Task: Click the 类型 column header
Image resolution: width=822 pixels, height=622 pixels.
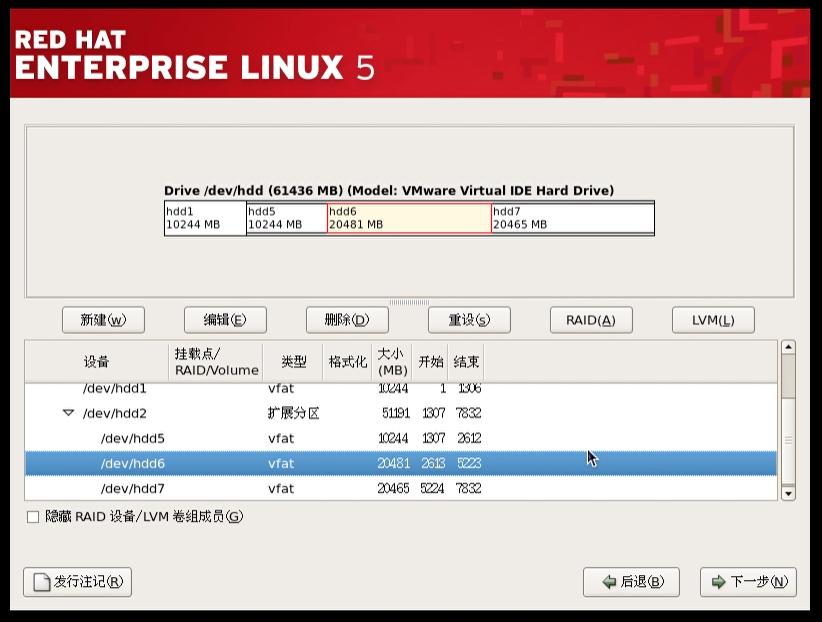Action: (x=293, y=361)
